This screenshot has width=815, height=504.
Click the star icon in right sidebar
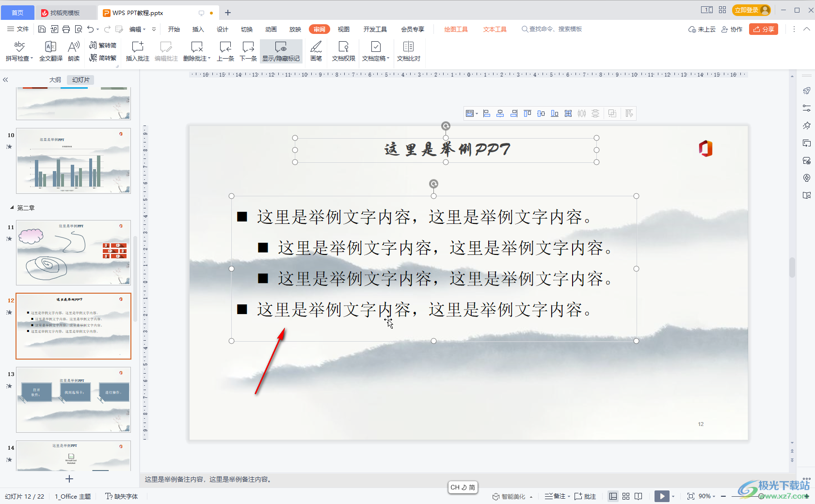[807, 126]
